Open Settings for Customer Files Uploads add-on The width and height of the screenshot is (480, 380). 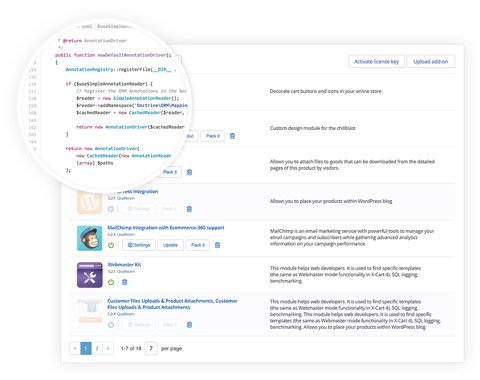[x=139, y=325]
